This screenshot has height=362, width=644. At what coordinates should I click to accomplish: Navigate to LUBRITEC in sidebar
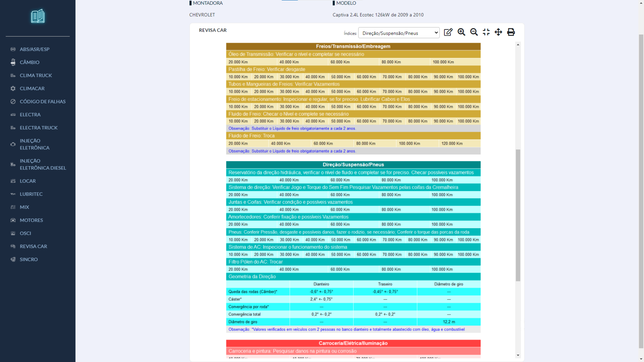31,194
